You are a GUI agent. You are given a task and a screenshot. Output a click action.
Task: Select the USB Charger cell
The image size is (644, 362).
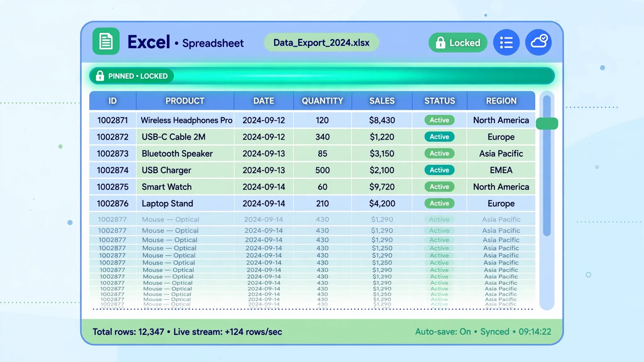185,170
